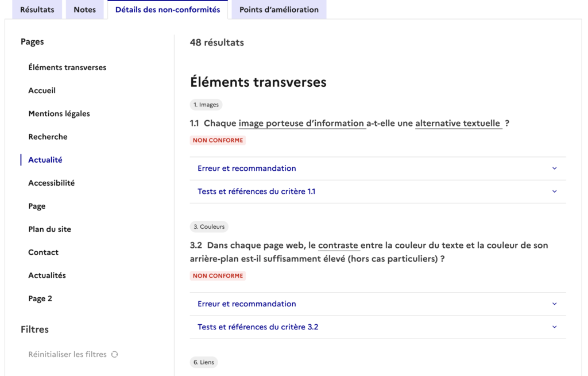588x376 pixels.
Task: Jump to Plan du site section
Action: coord(50,229)
